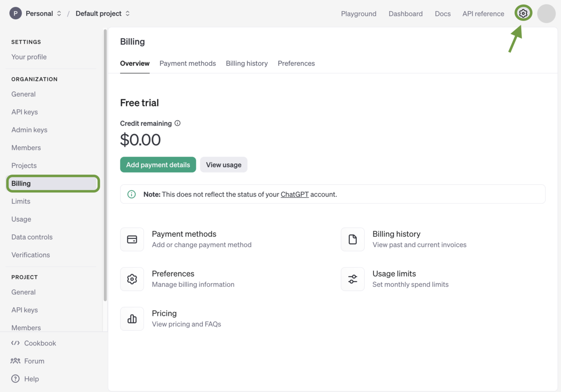The image size is (561, 392).
Task: Open the Usage limits sliders icon
Action: pos(352,278)
